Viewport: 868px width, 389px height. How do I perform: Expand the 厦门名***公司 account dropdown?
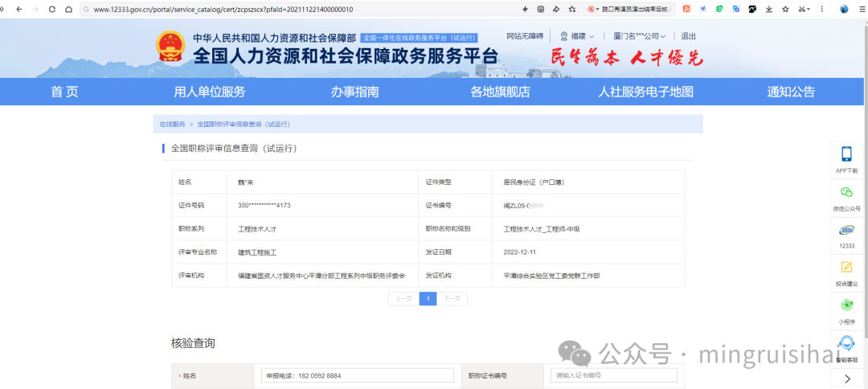coord(640,36)
